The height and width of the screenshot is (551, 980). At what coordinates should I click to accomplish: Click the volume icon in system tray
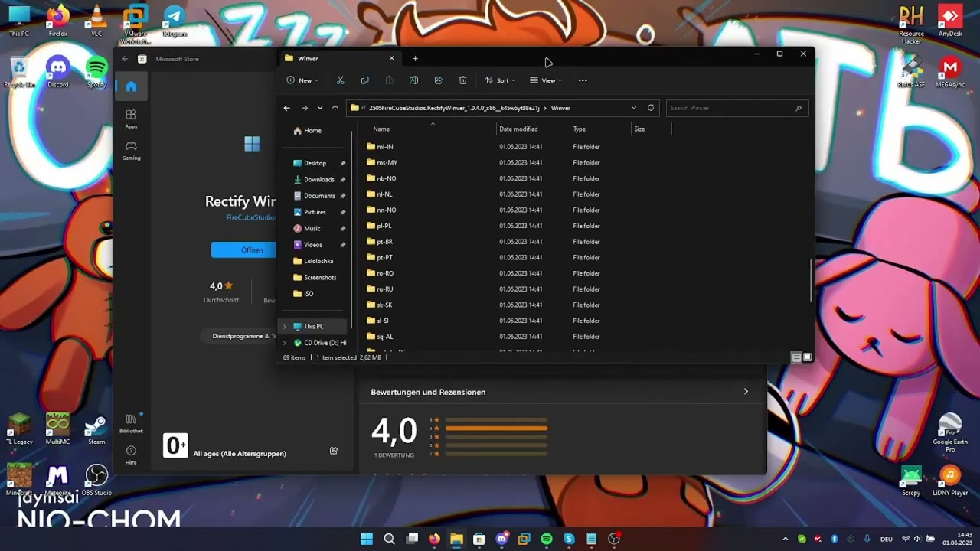click(917, 539)
